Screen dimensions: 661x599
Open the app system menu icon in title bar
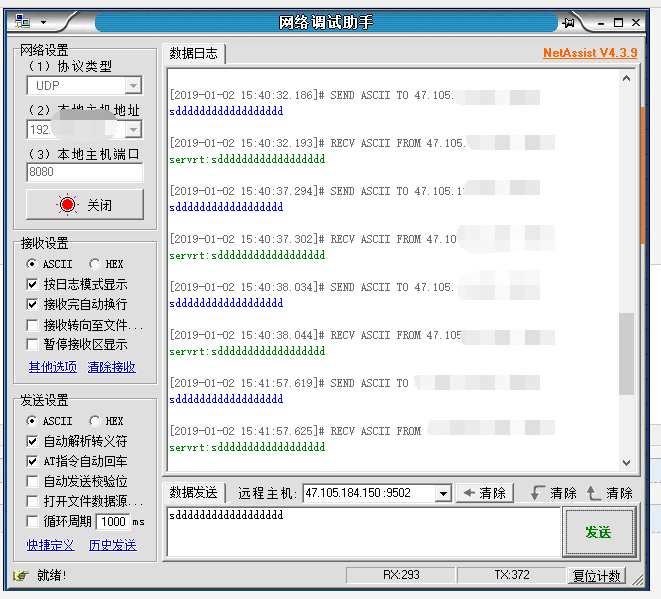[x=22, y=21]
